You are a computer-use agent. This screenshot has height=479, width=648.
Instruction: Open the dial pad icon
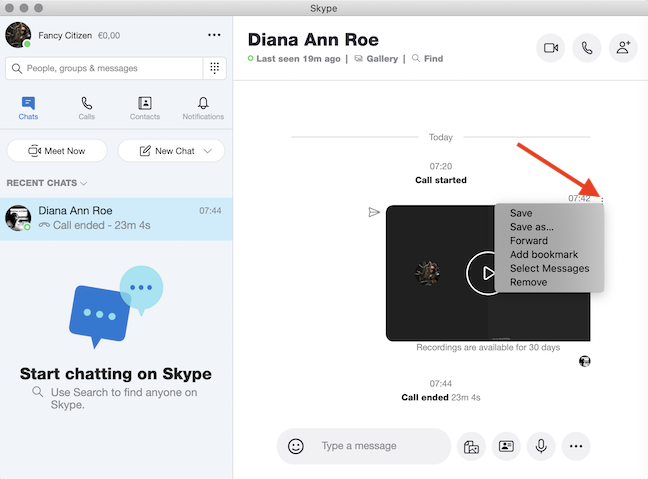(x=214, y=68)
